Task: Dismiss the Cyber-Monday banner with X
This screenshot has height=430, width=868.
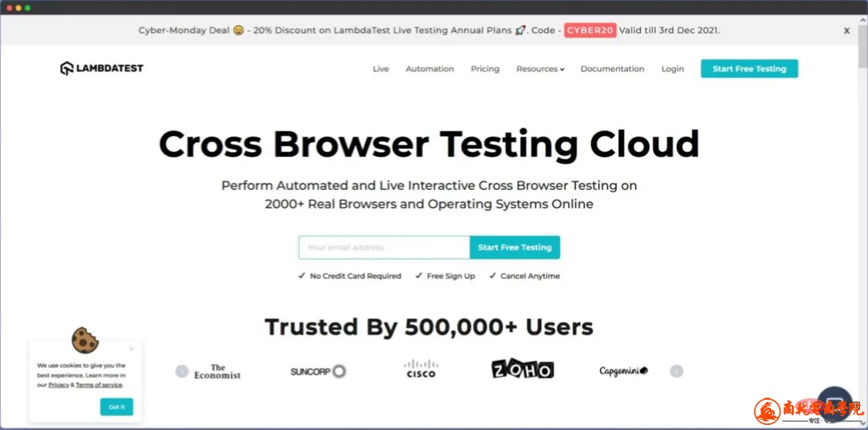Action: tap(847, 31)
